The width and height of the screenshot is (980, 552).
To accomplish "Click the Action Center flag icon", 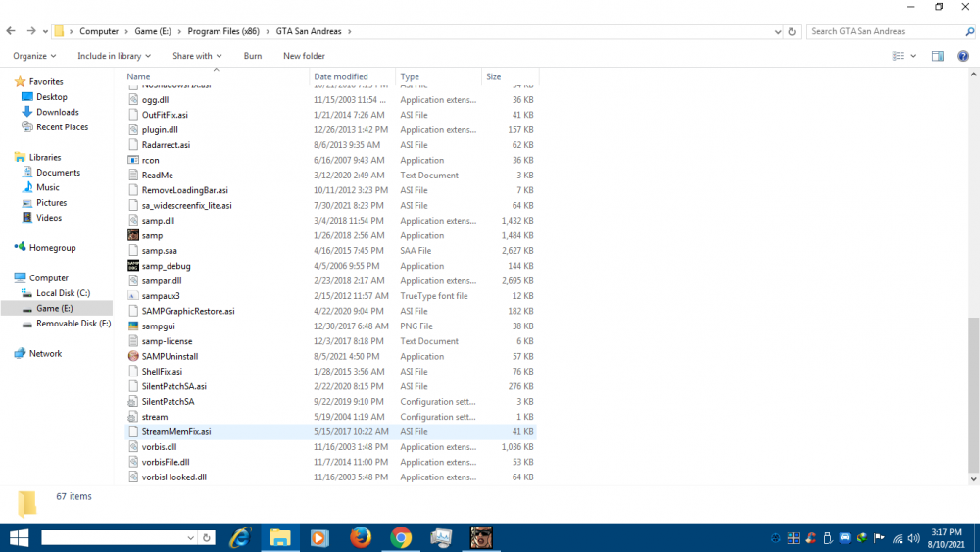I will pyautogui.click(x=879, y=538).
